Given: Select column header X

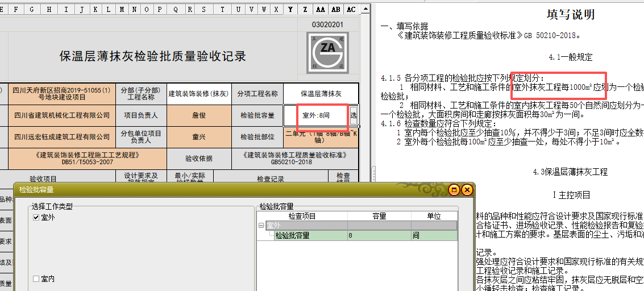Looking at the screenshot, I should (276, 9).
